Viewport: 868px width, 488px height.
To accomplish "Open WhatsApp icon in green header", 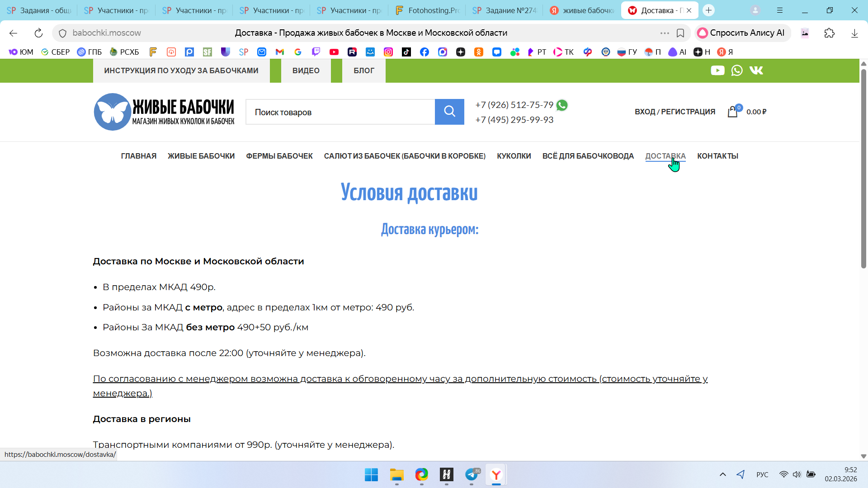I will 737,70.
